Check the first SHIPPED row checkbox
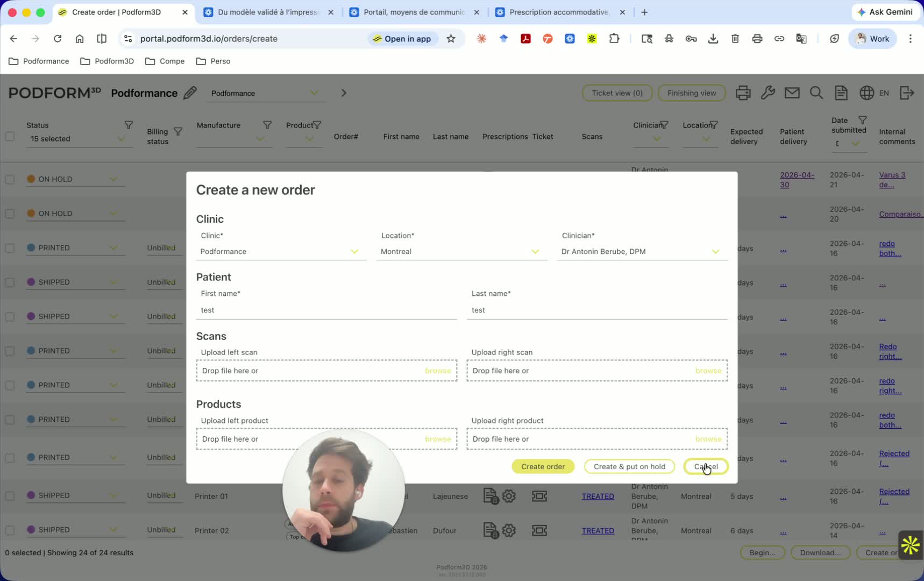Screen dimensions: 924x581 pos(10,282)
